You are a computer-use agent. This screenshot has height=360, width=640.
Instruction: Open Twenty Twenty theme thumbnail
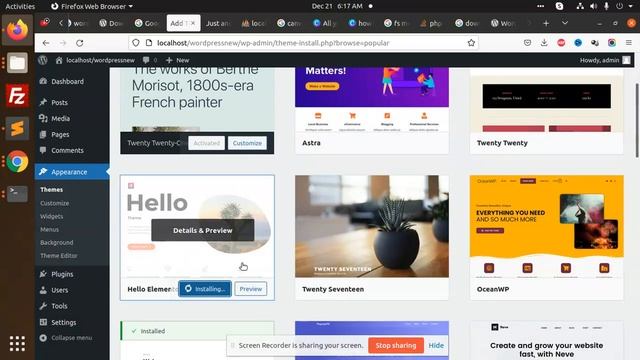547,100
